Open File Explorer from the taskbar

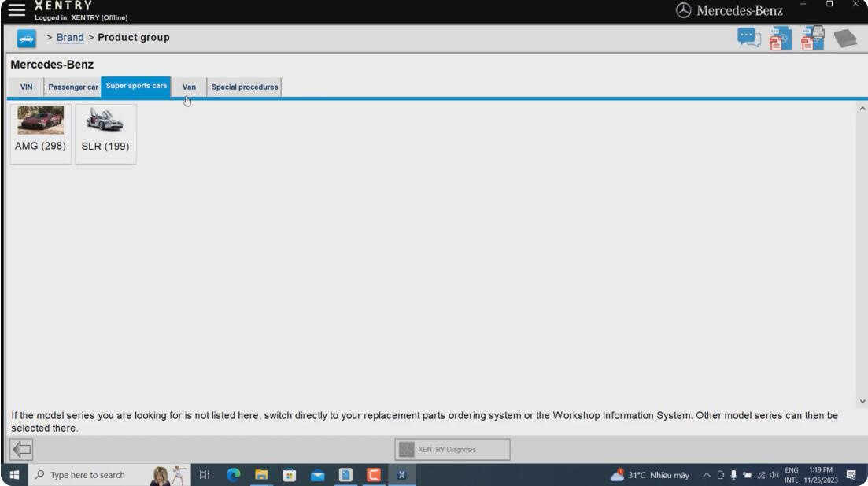[261, 475]
